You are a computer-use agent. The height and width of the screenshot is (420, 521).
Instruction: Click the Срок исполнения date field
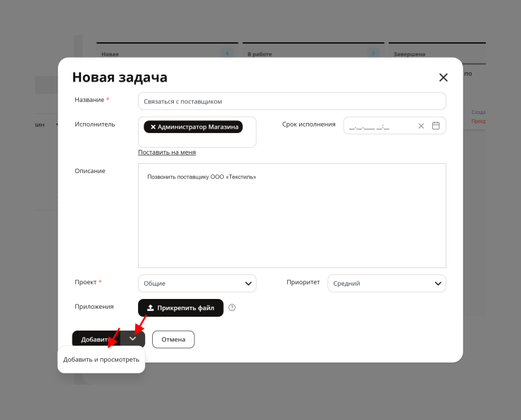pos(394,125)
